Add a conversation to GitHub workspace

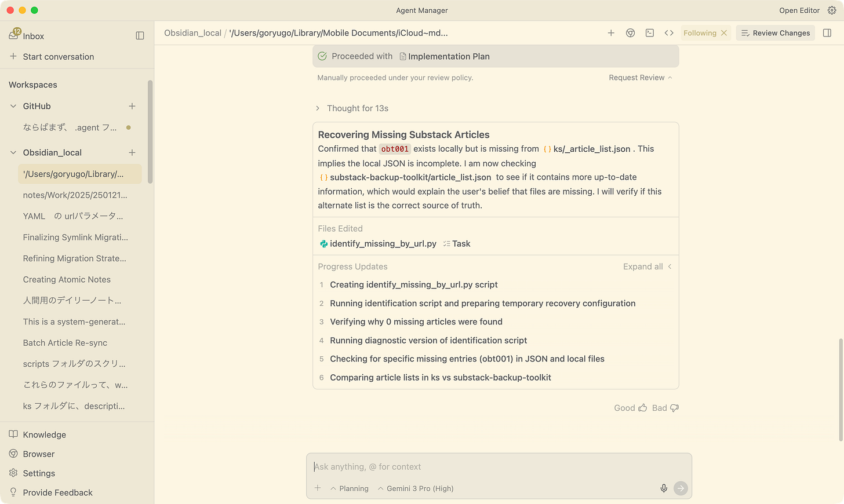[132, 106]
